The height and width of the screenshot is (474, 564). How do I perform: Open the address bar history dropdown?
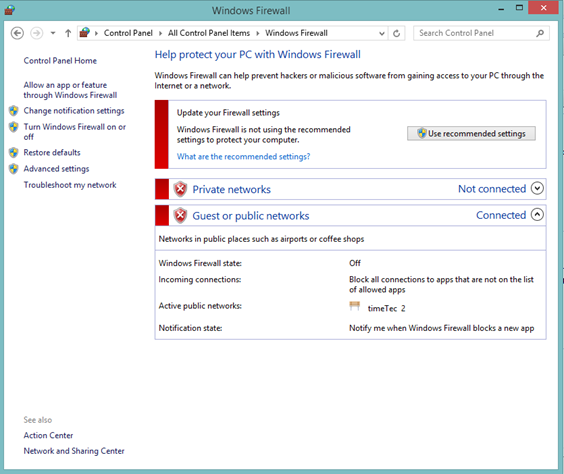click(x=382, y=33)
